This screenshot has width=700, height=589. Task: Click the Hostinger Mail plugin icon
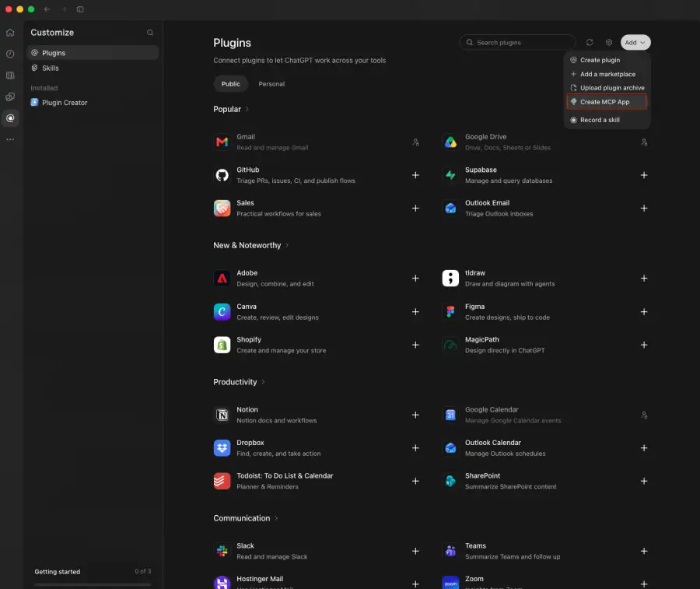222,582
